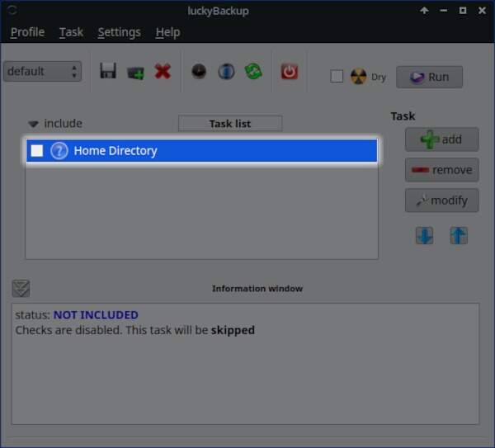Click the green refresh arrows icon
Screen dimensions: 495x448
253,71
